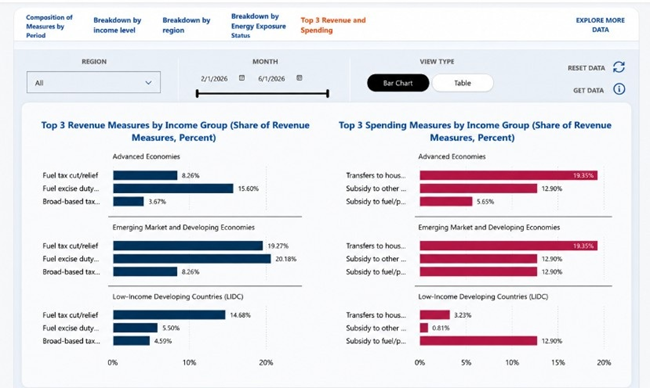Screen dimensions: 650x388
Task: Open the end date calendar picker icon
Action: pos(299,78)
